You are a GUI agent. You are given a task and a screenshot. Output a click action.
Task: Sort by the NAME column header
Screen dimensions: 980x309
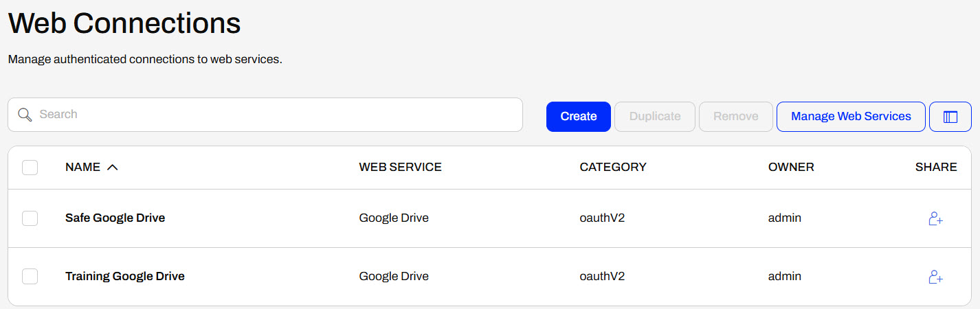click(x=82, y=168)
